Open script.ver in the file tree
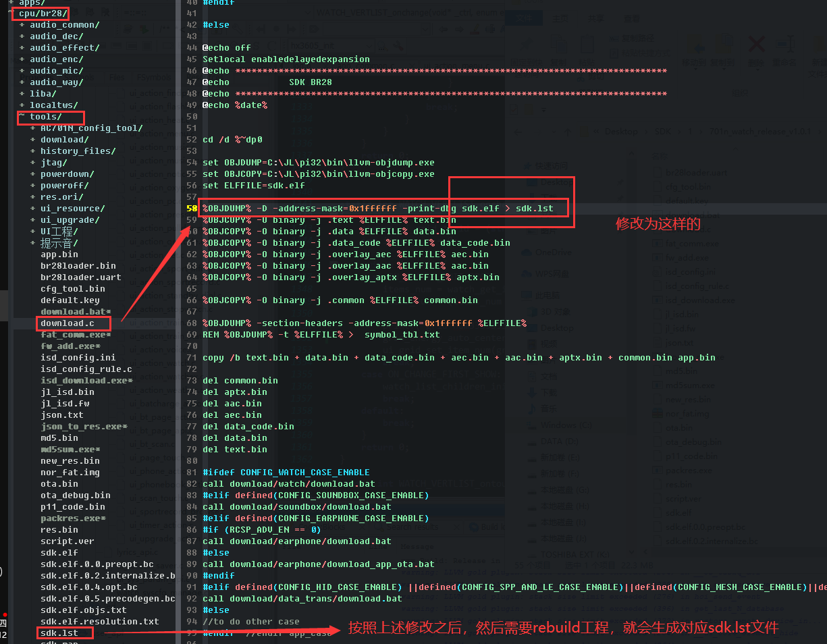Viewport: 827px width, 644px height. [68, 541]
